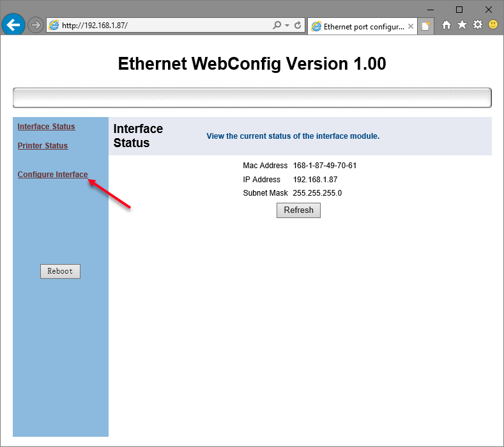Click the IE page icon beside URL
The image size is (504, 447).
(x=54, y=25)
